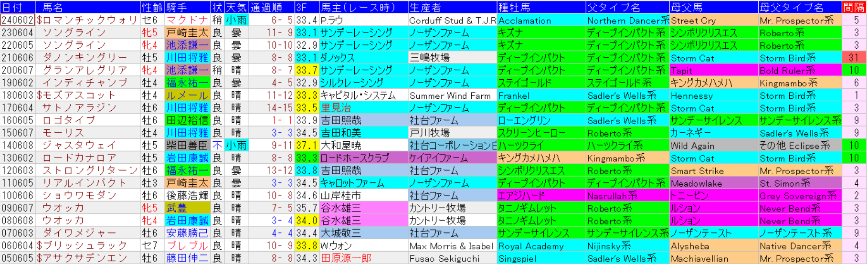Click the 生産者 column header
This screenshot has width=868, height=264.
pos(452,7)
